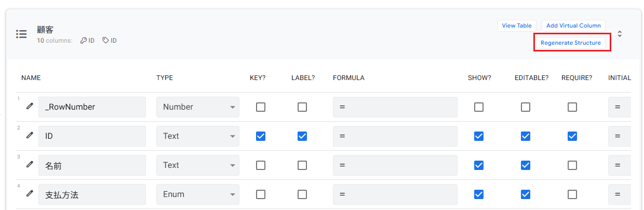Click the label tag icon in header
Screen dimensions: 644x210
pyautogui.click(x=105, y=40)
